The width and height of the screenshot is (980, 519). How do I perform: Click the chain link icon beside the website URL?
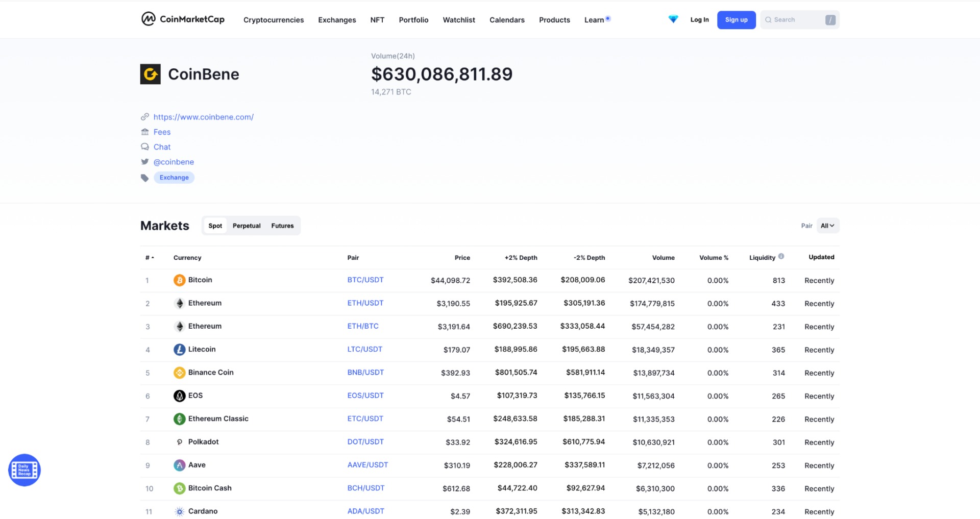click(x=144, y=116)
